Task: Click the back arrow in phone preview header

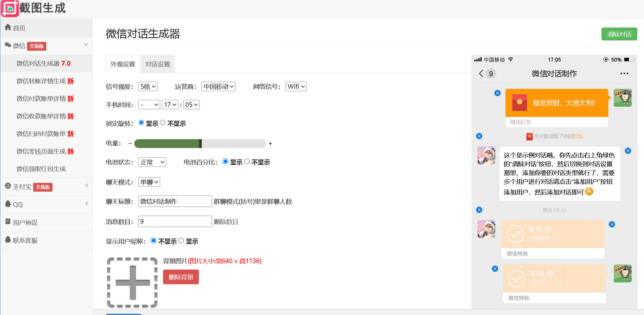Action: point(481,74)
